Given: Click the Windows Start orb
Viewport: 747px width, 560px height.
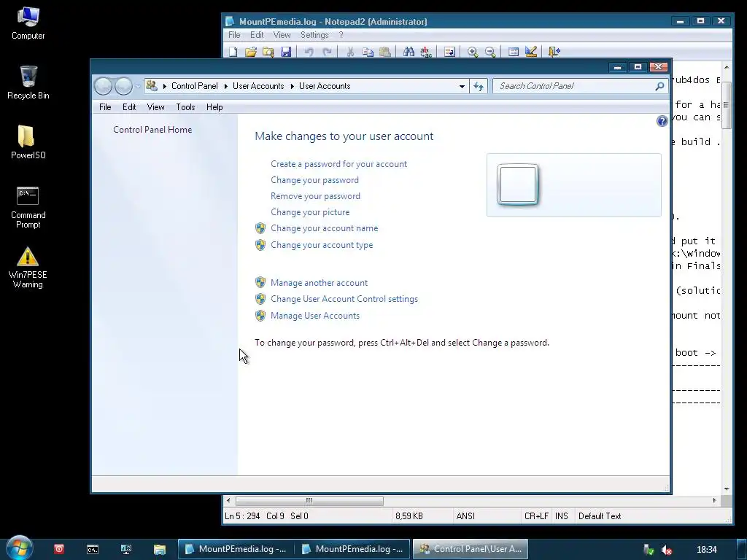Looking at the screenshot, I should point(20,548).
